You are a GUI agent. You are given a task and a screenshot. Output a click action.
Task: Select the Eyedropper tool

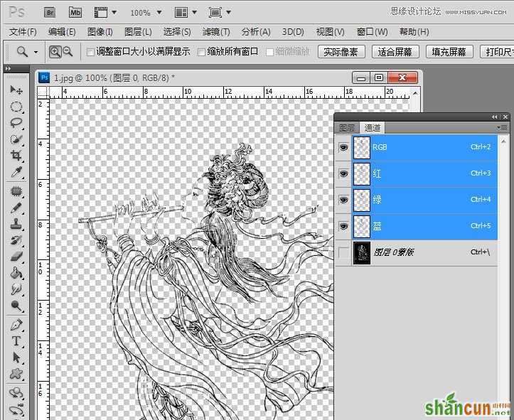16,172
